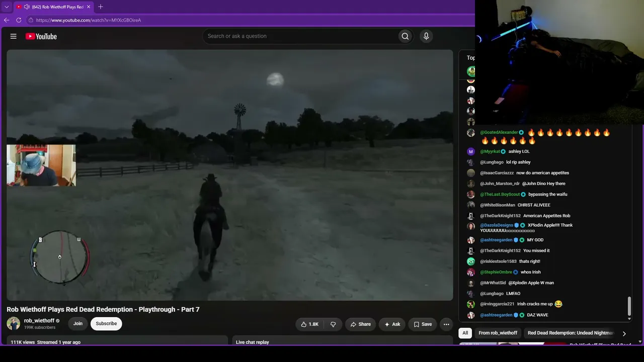Screen dimensions: 644x362
Task: Open StephieOmbre's profile avatar
Action: [471, 272]
